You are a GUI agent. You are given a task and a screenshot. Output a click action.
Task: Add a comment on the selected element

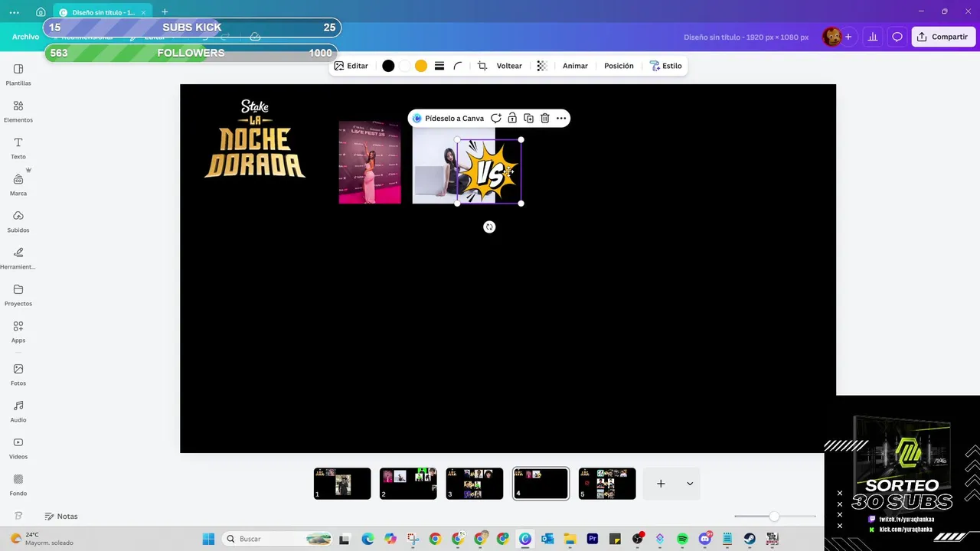coord(496,118)
